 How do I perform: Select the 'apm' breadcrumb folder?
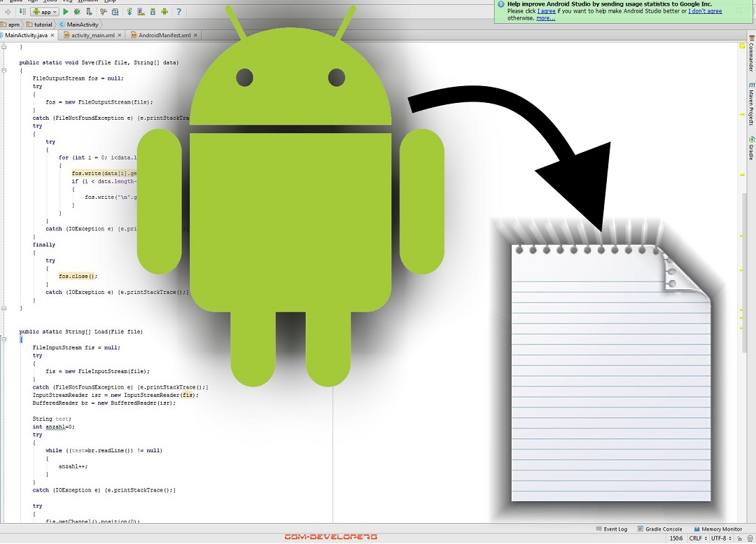point(10,25)
